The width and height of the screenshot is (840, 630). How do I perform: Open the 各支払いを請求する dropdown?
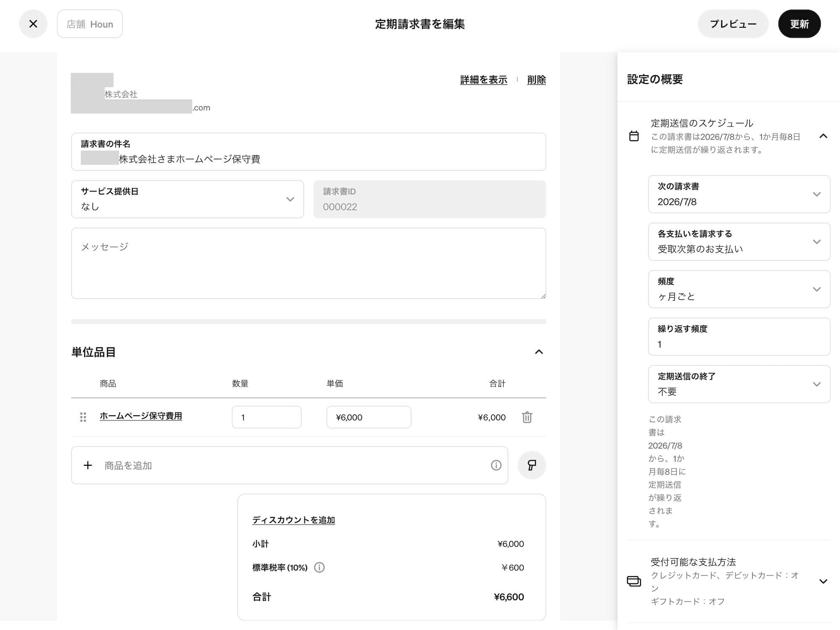[x=739, y=241]
